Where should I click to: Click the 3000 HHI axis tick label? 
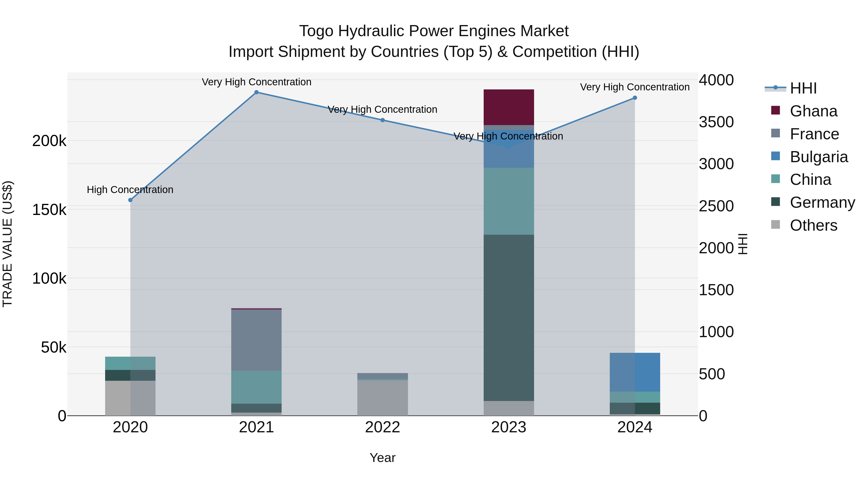click(716, 164)
